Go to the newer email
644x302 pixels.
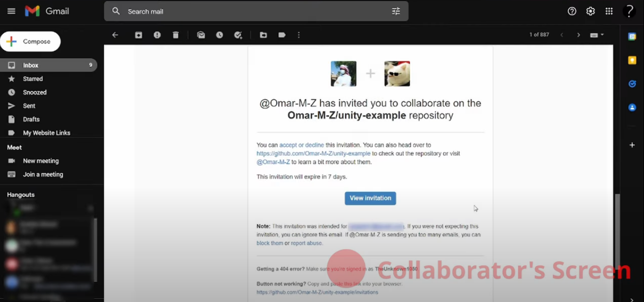tap(562, 35)
